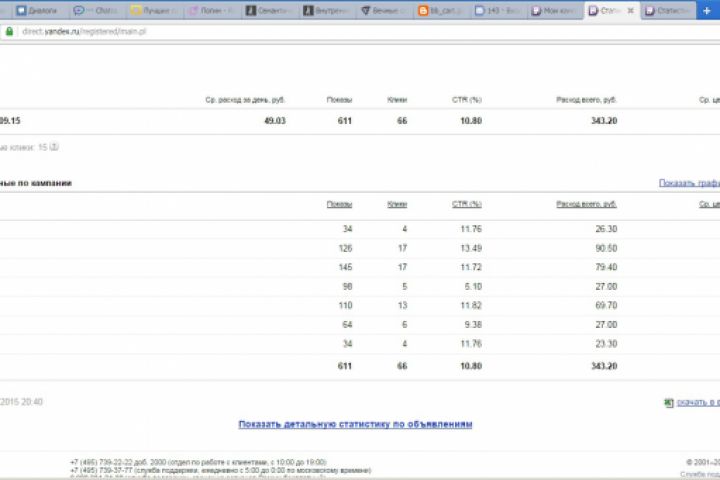Select the 69.70 spend cell
The image size is (720, 480).
[x=606, y=305]
